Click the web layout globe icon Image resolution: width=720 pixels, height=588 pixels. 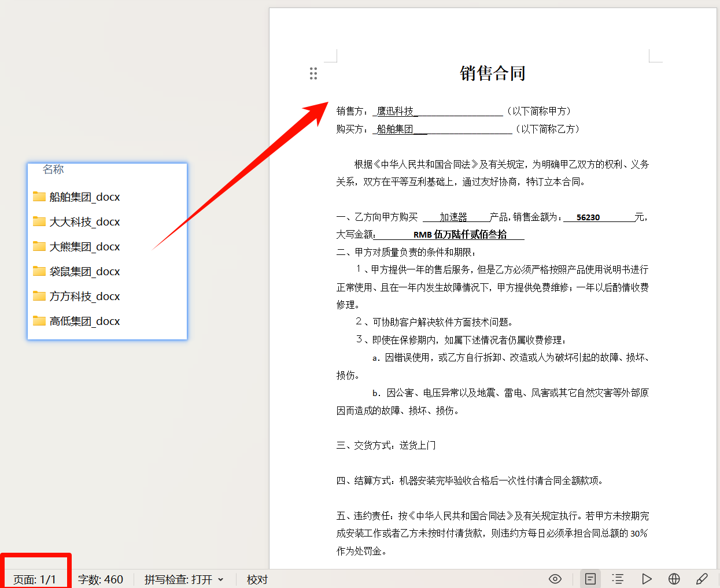(673, 579)
